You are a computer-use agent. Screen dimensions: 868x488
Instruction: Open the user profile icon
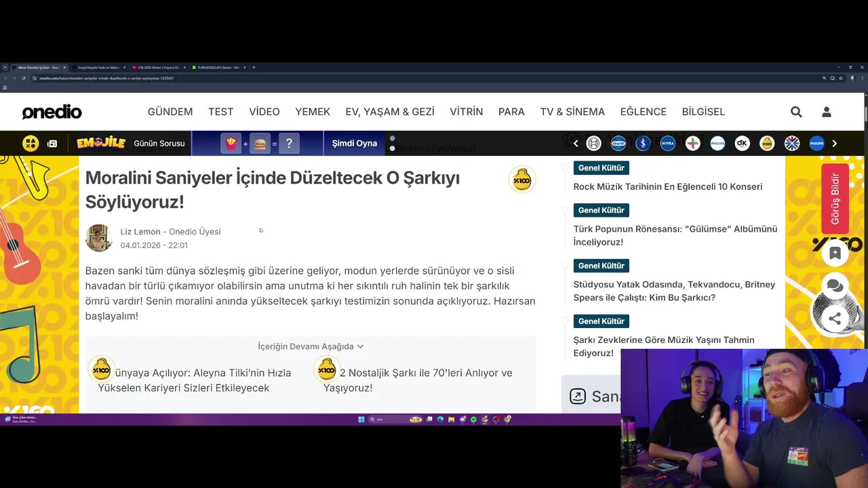point(827,112)
